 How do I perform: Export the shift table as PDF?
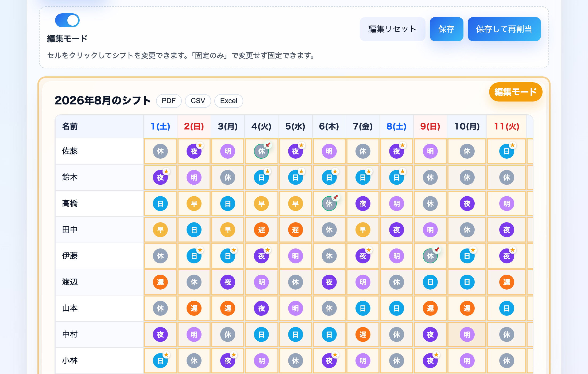pos(169,101)
